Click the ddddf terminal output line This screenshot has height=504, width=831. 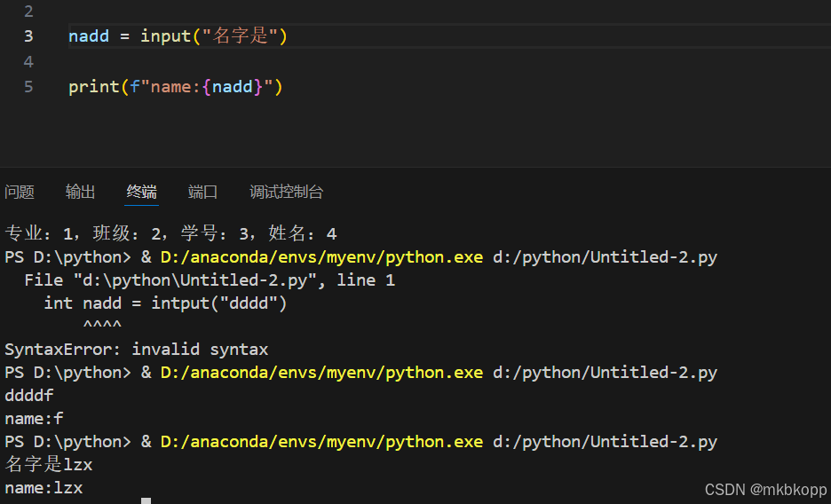click(x=29, y=396)
